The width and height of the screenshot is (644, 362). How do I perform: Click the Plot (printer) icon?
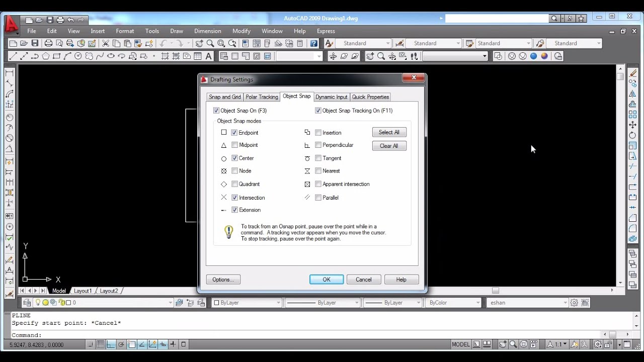pyautogui.click(x=49, y=43)
